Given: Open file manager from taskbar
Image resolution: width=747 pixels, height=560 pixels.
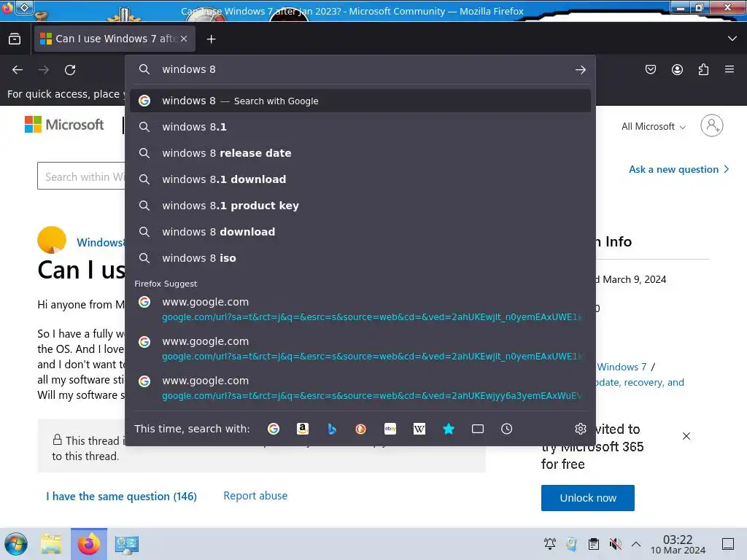Looking at the screenshot, I should click(51, 544).
